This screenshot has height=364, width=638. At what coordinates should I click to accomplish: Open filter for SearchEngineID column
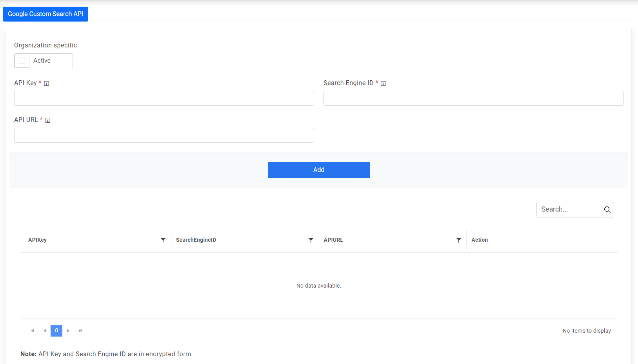[311, 240]
